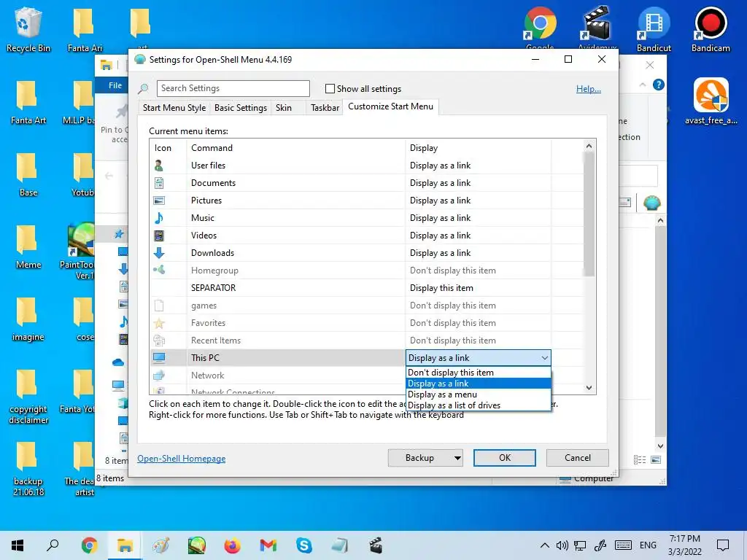Click taskbar search magnifier
The height and width of the screenshot is (560, 747).
53,545
